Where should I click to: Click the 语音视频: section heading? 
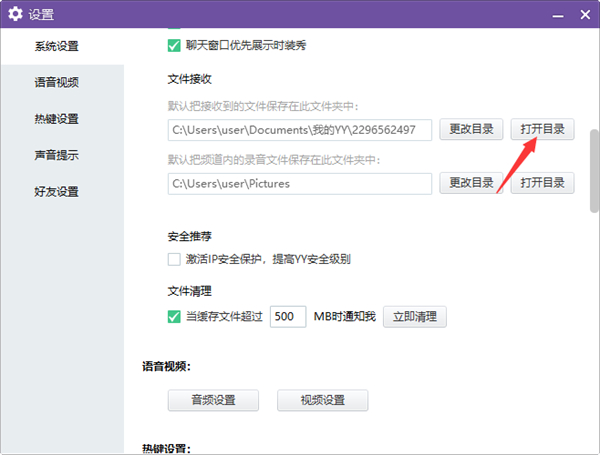[166, 366]
